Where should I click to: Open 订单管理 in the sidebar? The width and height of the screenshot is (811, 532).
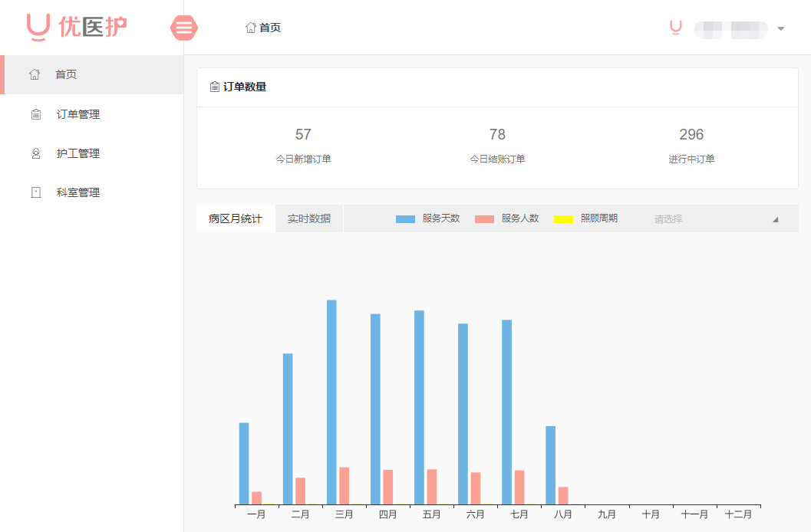click(92, 114)
